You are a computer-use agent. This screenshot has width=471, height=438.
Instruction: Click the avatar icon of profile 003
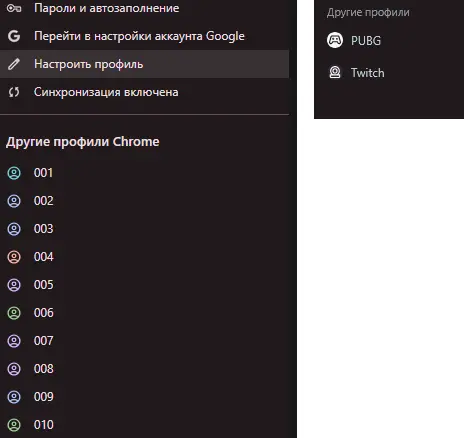(14, 229)
